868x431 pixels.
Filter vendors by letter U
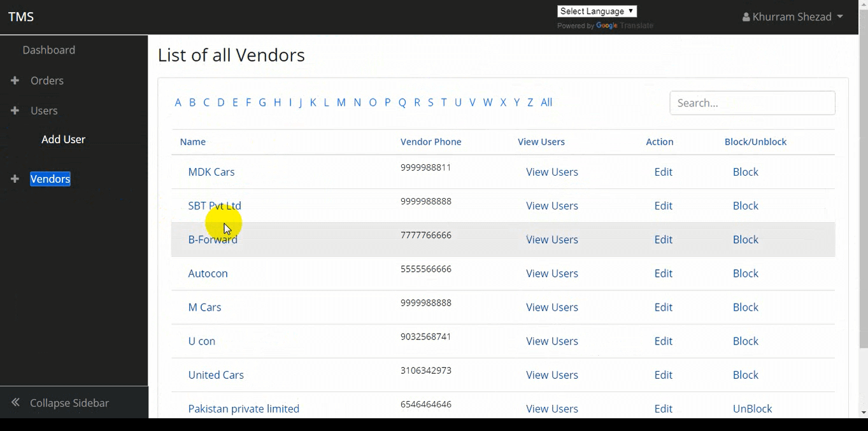[458, 102]
